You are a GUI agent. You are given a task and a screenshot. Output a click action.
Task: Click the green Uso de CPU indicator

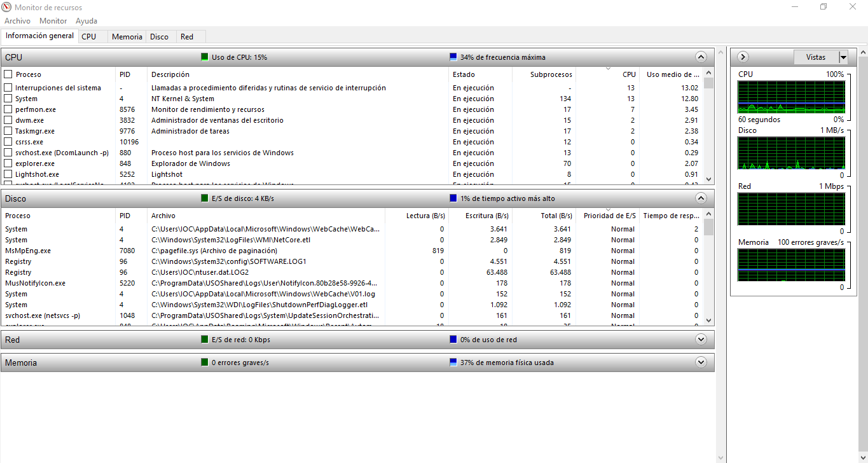(x=205, y=57)
